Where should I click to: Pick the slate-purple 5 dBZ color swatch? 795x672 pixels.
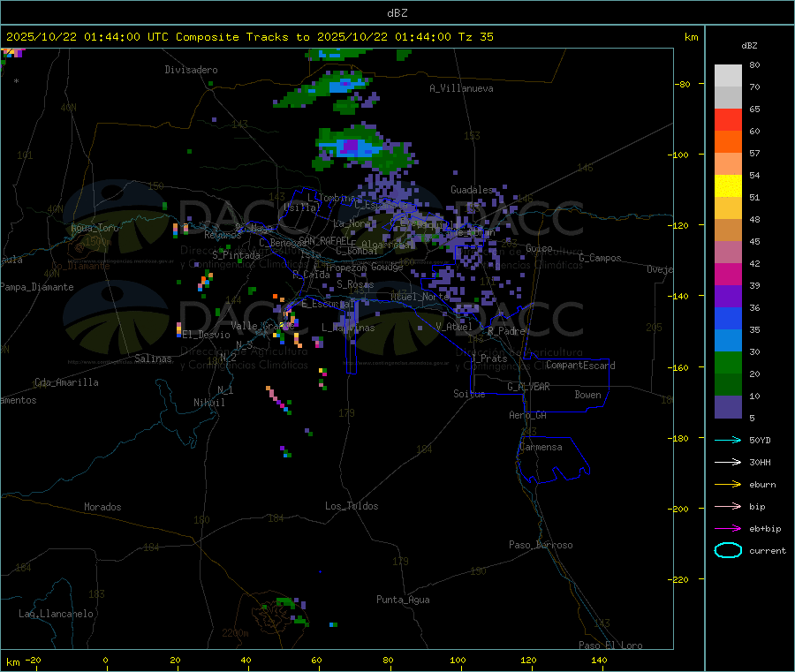pyautogui.click(x=728, y=407)
